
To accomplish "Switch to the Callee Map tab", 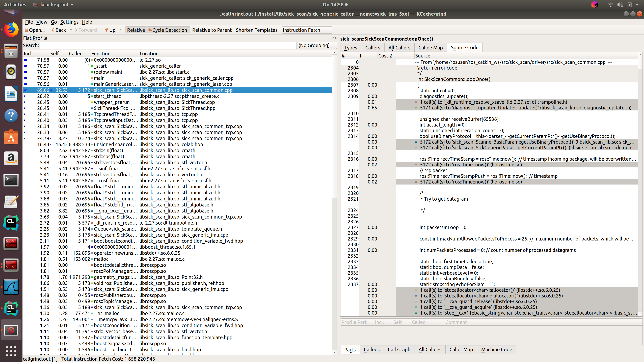I will pyautogui.click(x=430, y=47).
